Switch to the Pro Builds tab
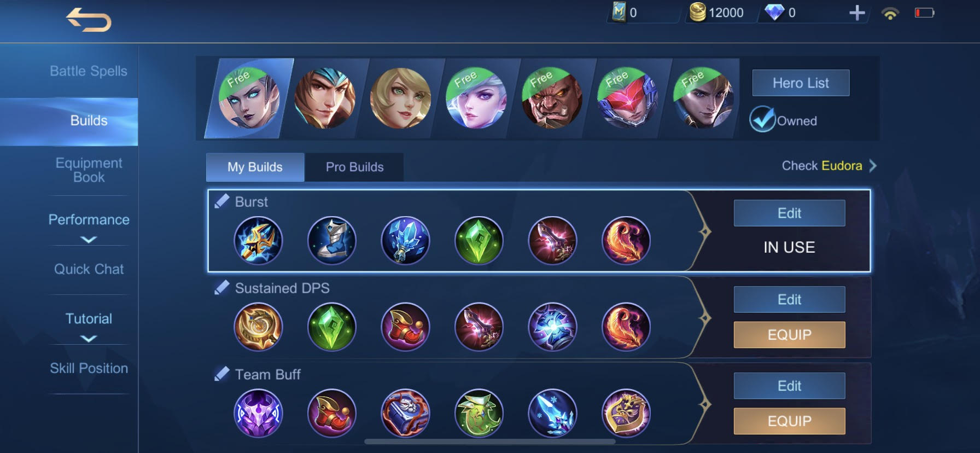 (354, 167)
